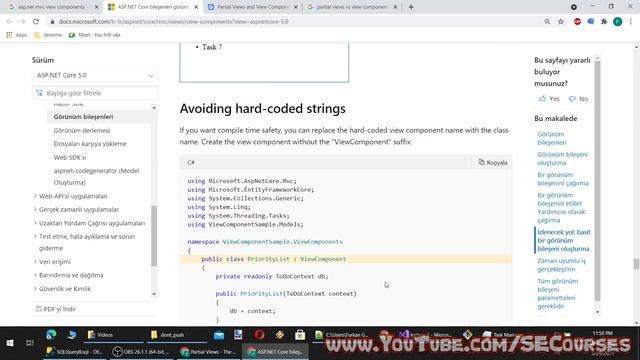
Task: Select the active ASP.NET Core bileşenleri tab
Action: (x=153, y=7)
